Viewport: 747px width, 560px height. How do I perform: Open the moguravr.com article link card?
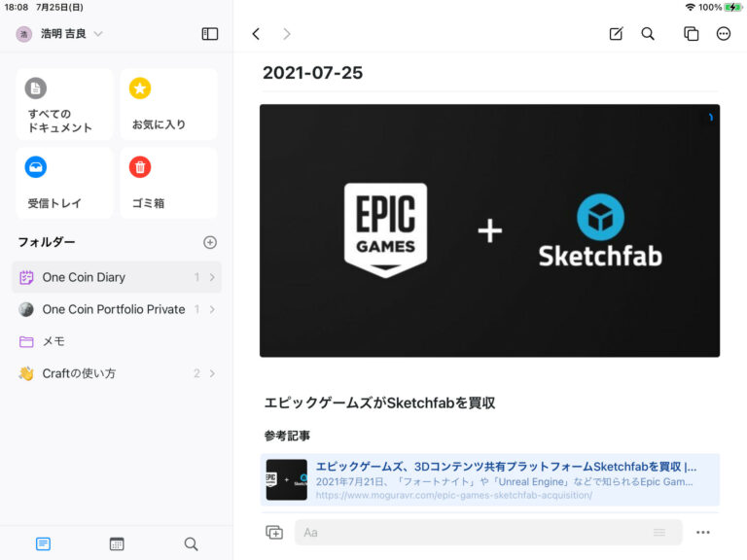[490, 479]
